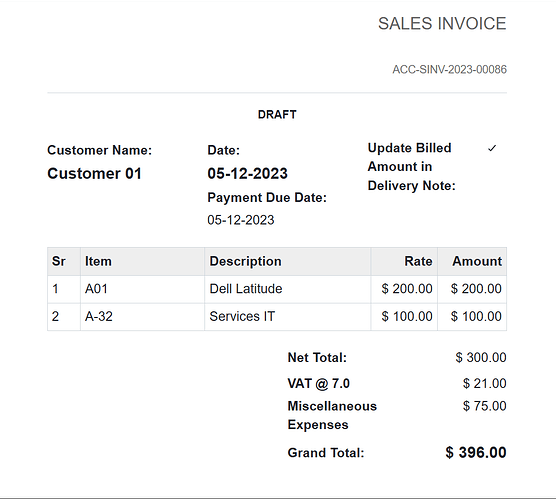
Task: Click the Item column header
Action: [x=98, y=261]
